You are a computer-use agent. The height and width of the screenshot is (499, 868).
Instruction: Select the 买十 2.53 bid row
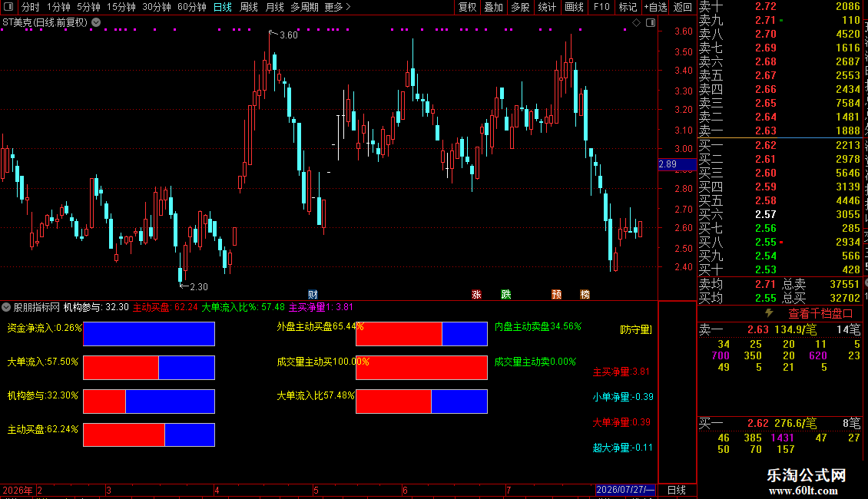click(x=780, y=269)
